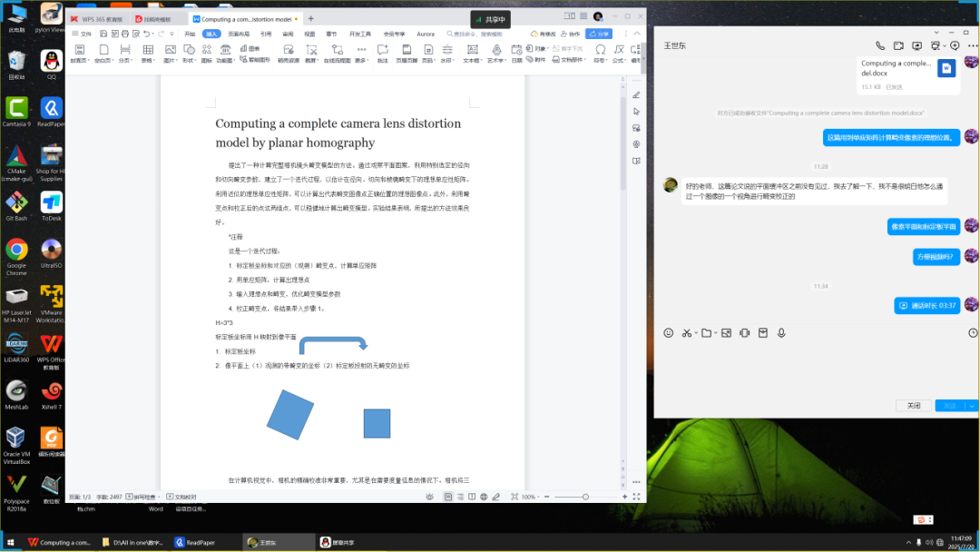This screenshot has width=980, height=552.
Task: Insert a blank page with 空白页
Action: (103, 54)
